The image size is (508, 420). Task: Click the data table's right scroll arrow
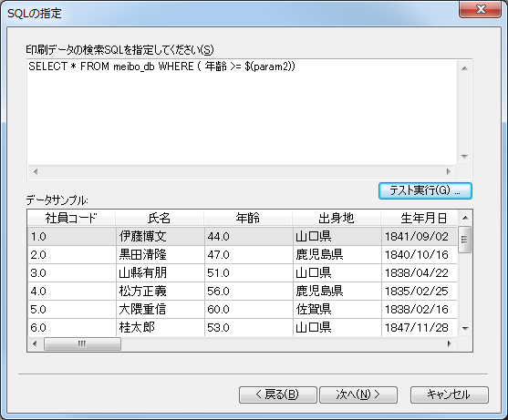(x=450, y=343)
